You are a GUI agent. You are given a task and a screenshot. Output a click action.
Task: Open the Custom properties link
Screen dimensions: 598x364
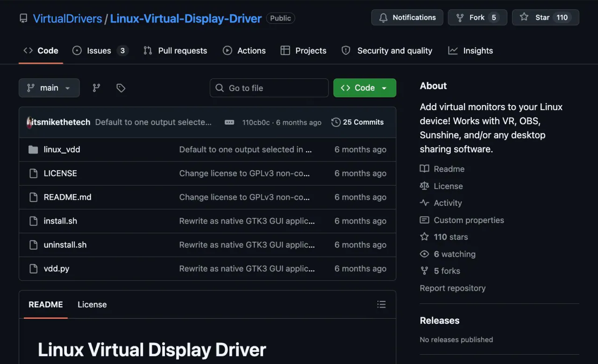(462, 220)
